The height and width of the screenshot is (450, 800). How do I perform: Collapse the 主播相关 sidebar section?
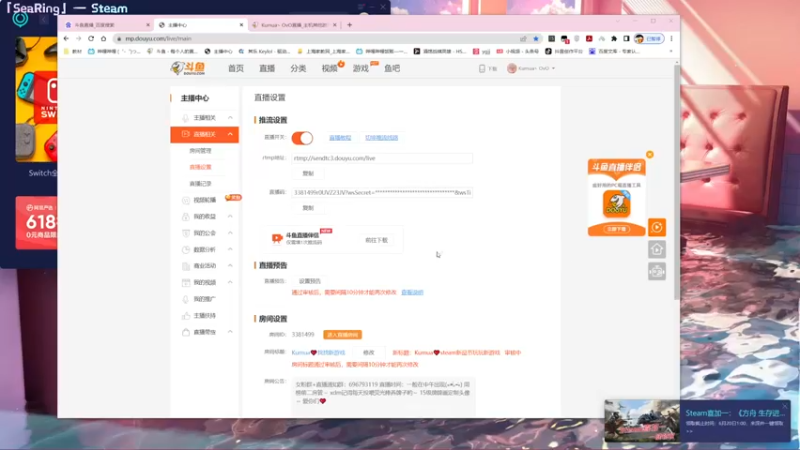(x=230, y=118)
